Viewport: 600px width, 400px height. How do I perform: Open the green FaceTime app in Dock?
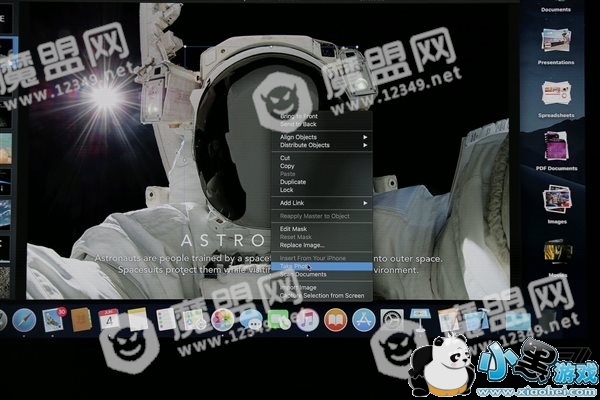279,320
